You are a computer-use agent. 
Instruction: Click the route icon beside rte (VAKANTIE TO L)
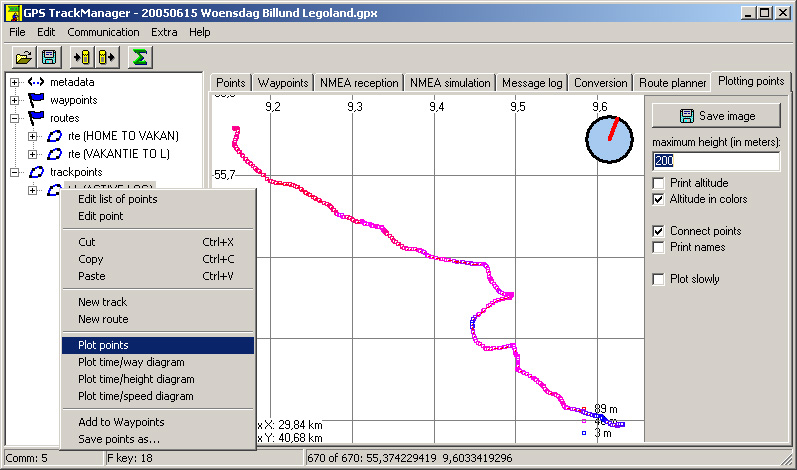click(54, 153)
